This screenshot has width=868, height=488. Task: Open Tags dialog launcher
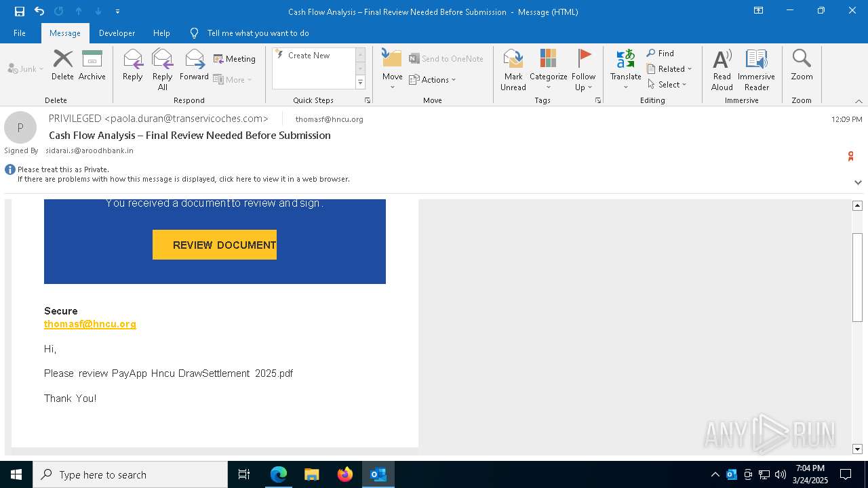tap(598, 100)
